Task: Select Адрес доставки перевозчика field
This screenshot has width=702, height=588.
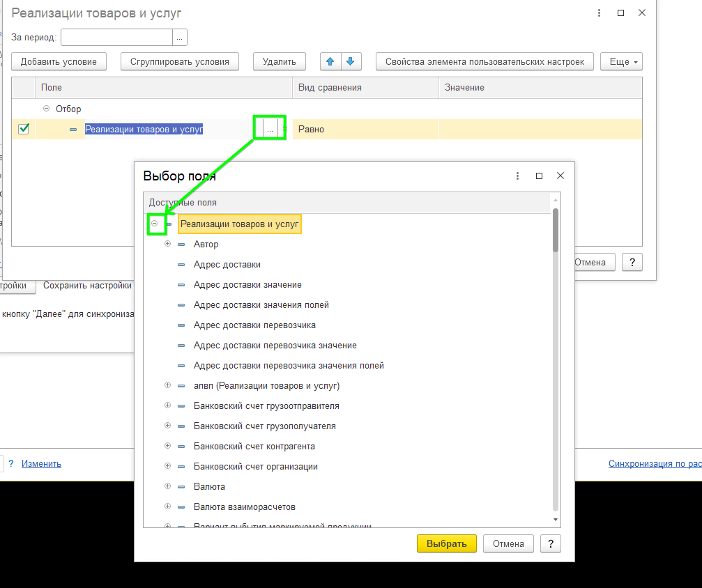Action: pyautogui.click(x=254, y=325)
